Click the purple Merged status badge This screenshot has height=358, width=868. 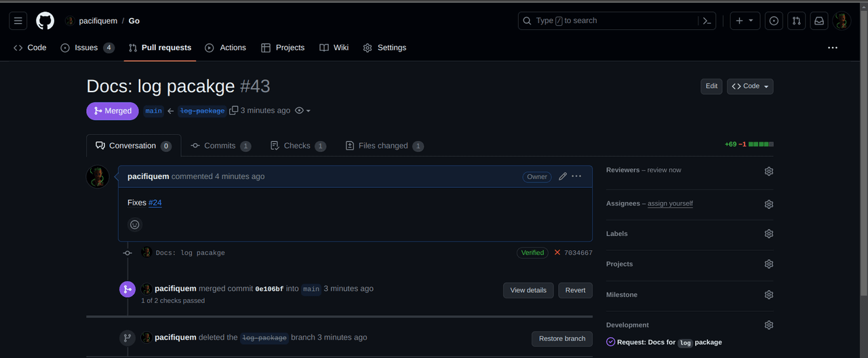113,111
